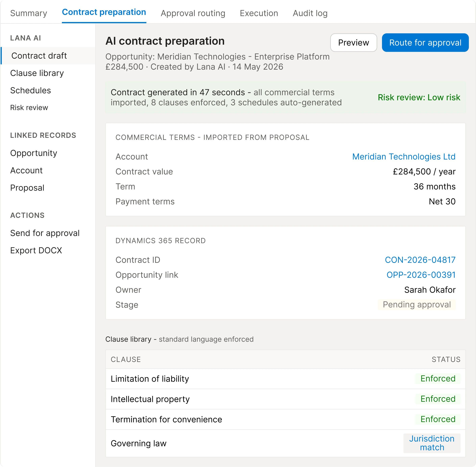
Task: Click Commercial Terms section title
Action: point(212,138)
